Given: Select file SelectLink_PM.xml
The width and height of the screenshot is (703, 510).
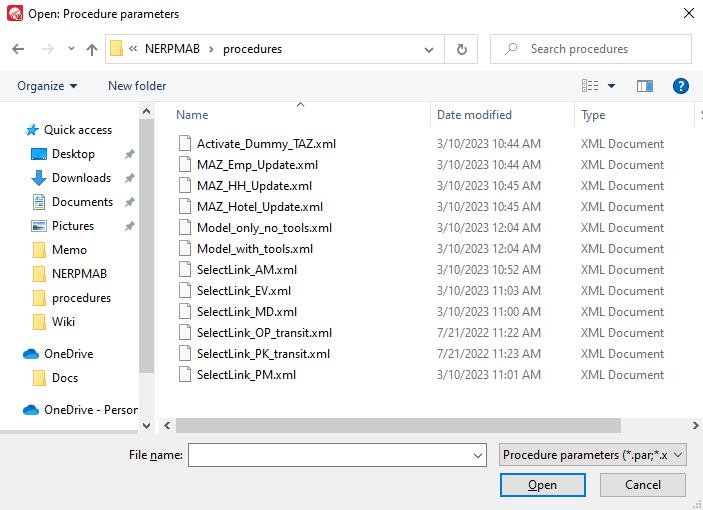Looking at the screenshot, I should tap(247, 375).
